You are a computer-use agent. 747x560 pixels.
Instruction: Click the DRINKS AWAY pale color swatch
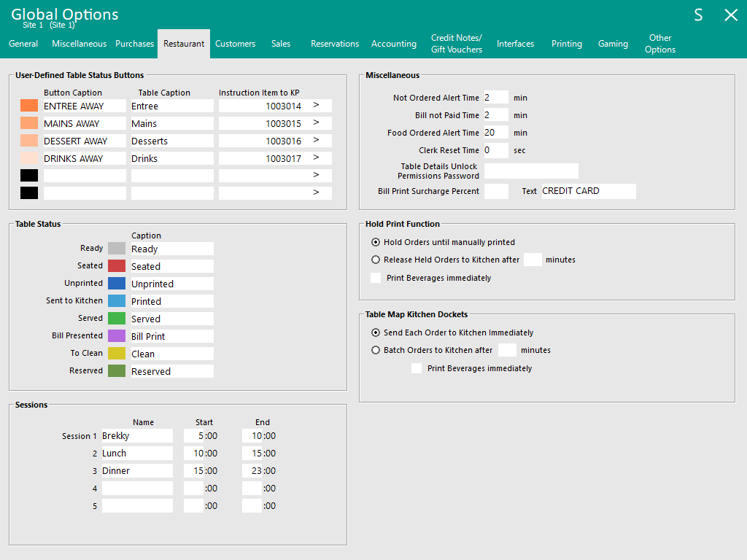(x=29, y=158)
